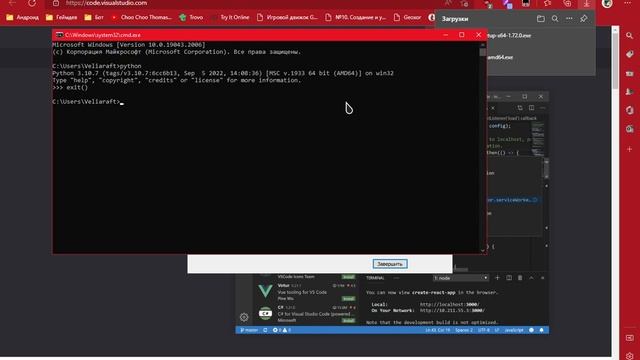
Task: Open the favorites star toolbar icon
Action: (547, 3)
